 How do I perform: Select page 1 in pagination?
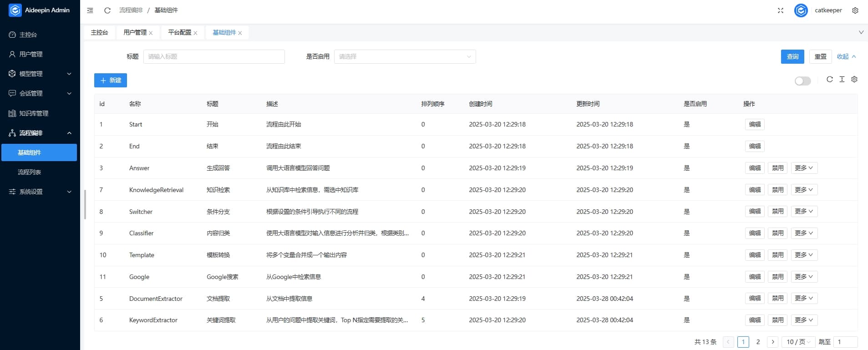click(x=743, y=342)
